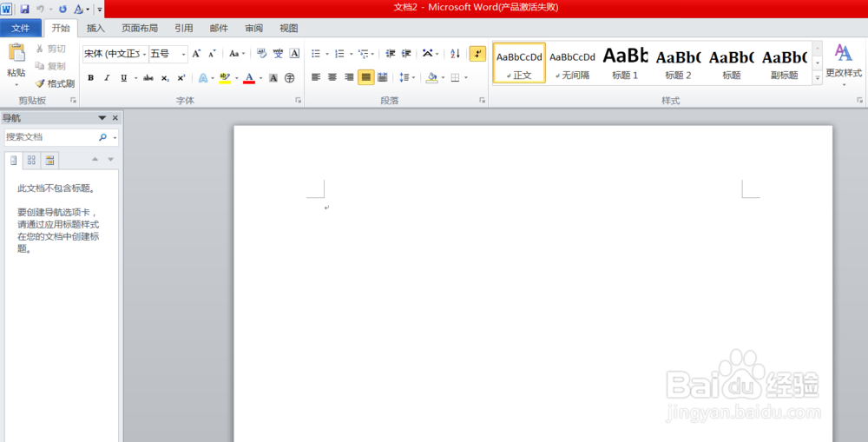Screen dimensions: 868x442
Task: Click the Cut (剪切) button
Action: (50, 49)
